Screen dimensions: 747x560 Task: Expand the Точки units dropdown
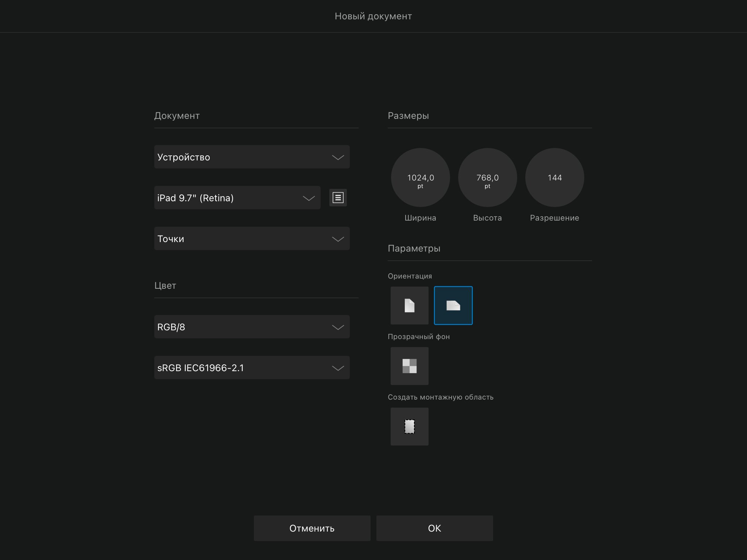click(x=252, y=238)
